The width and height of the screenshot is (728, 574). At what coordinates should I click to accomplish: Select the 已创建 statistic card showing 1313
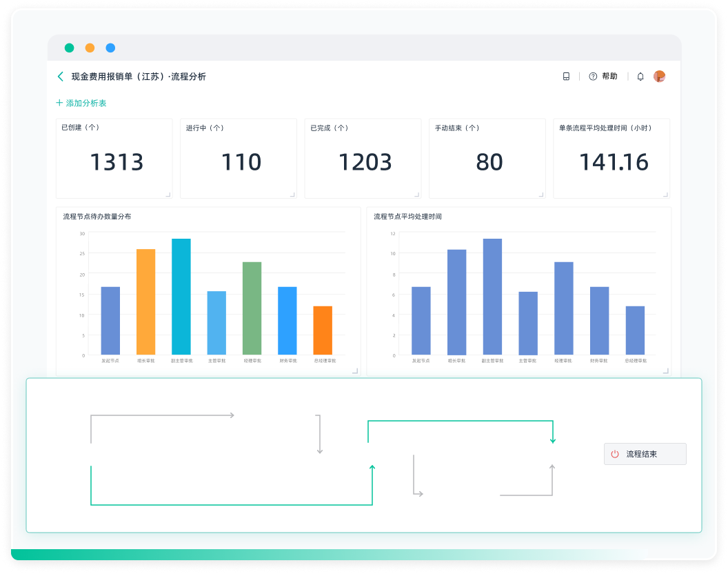pyautogui.click(x=114, y=159)
